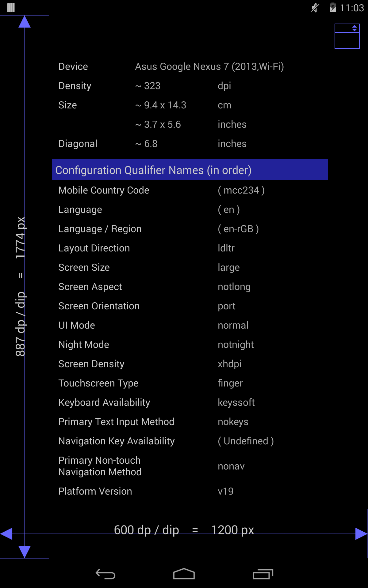Tap the UI Mode label
Screen dimensions: 368x588
pyautogui.click(x=77, y=325)
